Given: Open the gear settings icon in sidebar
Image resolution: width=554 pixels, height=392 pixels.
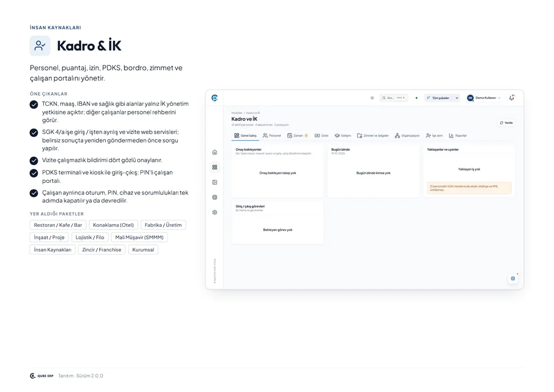Looking at the screenshot, I should 215,213.
